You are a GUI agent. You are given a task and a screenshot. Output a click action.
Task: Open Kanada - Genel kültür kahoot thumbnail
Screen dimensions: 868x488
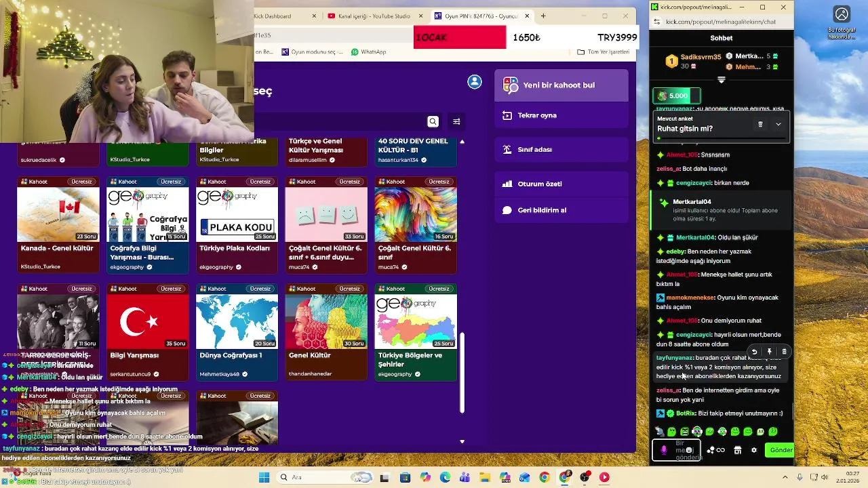pos(58,214)
